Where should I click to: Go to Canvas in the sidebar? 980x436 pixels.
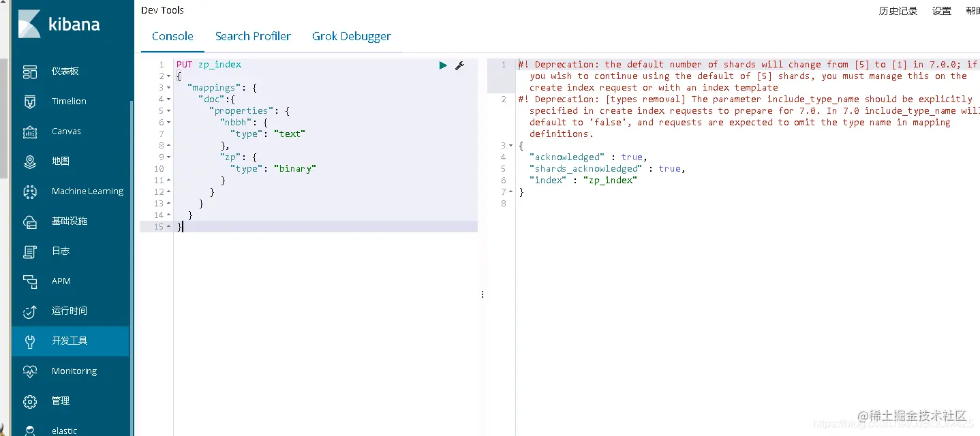(66, 131)
